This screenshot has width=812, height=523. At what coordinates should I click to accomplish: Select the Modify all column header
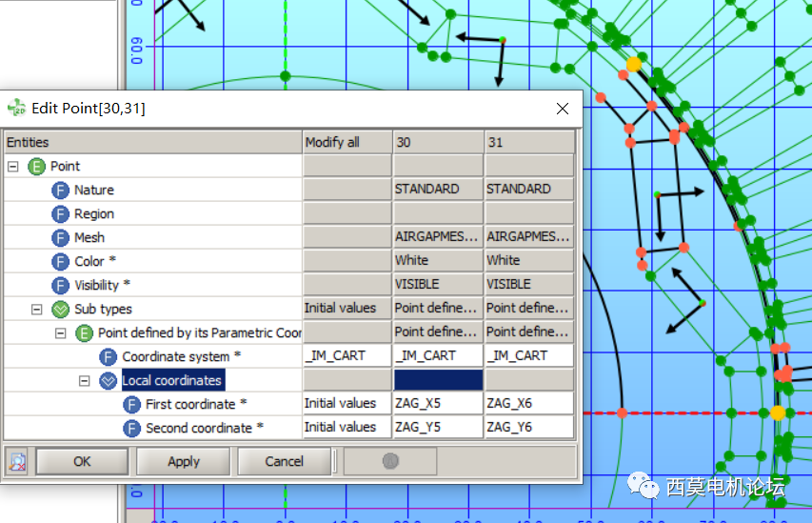click(x=347, y=142)
